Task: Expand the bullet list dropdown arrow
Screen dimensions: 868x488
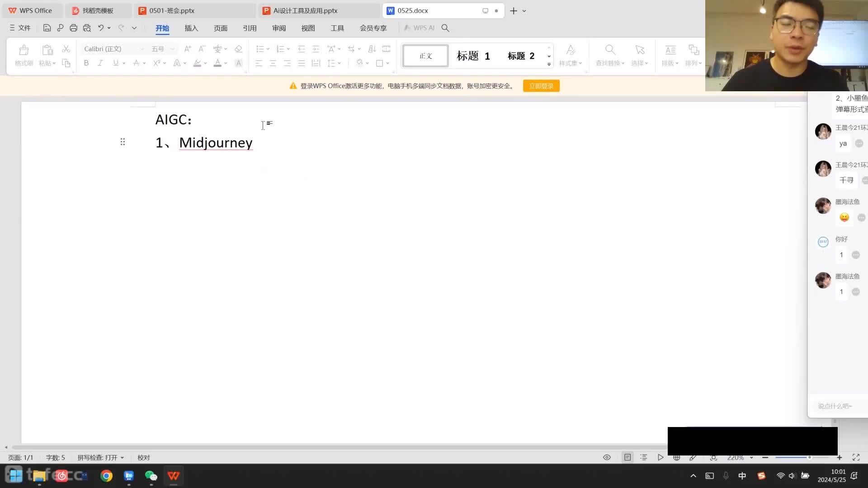Action: 268,49
